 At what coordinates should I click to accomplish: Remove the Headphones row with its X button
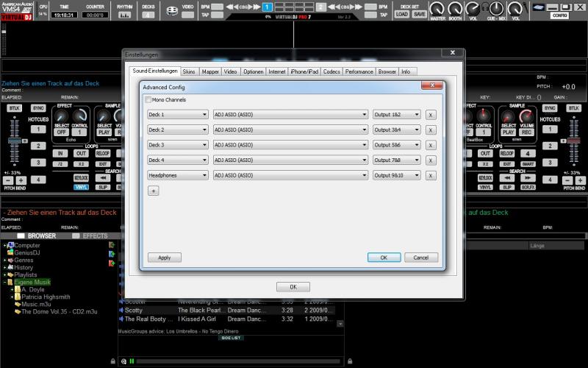(431, 176)
